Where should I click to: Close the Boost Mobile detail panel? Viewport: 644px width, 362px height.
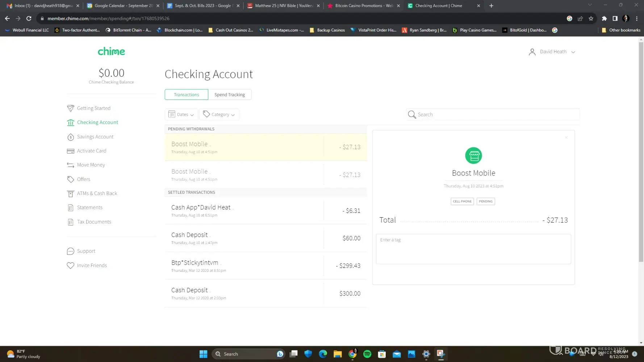coord(566,138)
